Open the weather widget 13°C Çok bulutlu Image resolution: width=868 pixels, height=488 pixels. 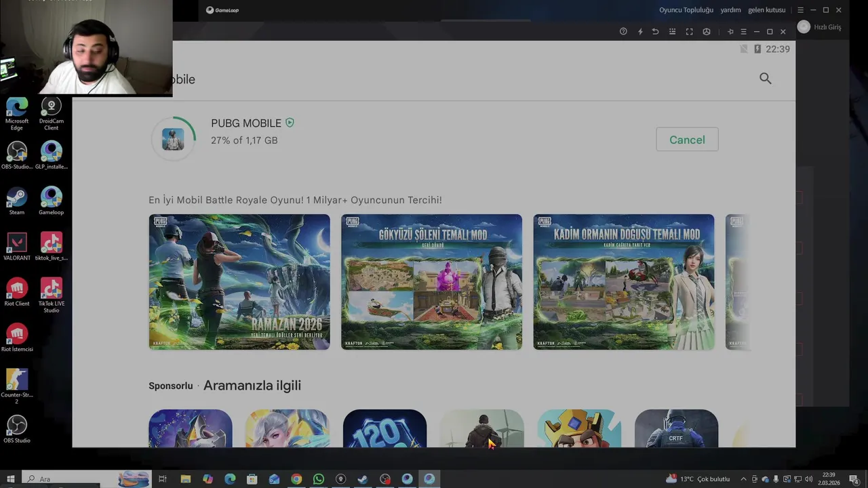click(698, 479)
